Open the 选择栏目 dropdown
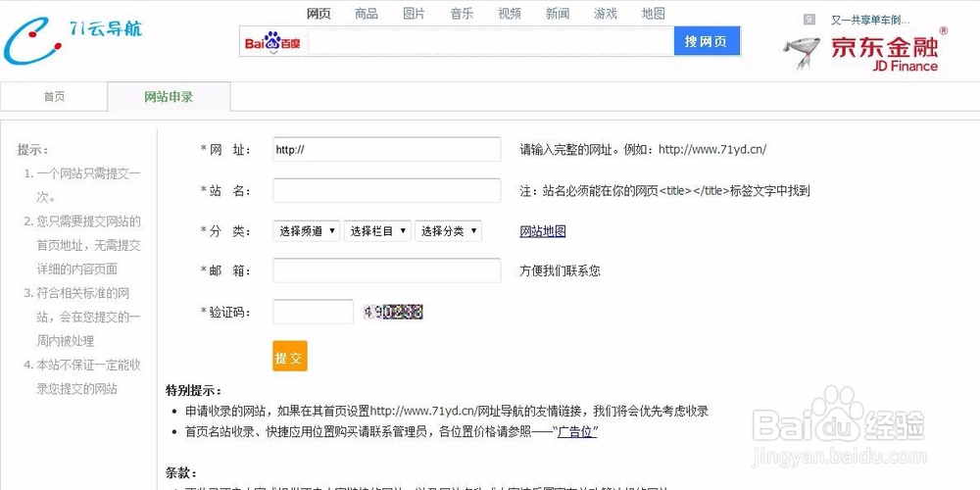This screenshot has height=490, width=980. click(x=377, y=231)
